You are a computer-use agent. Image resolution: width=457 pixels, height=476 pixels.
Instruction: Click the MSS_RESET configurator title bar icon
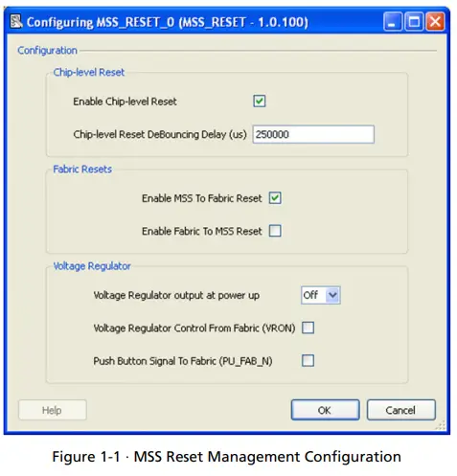point(16,21)
